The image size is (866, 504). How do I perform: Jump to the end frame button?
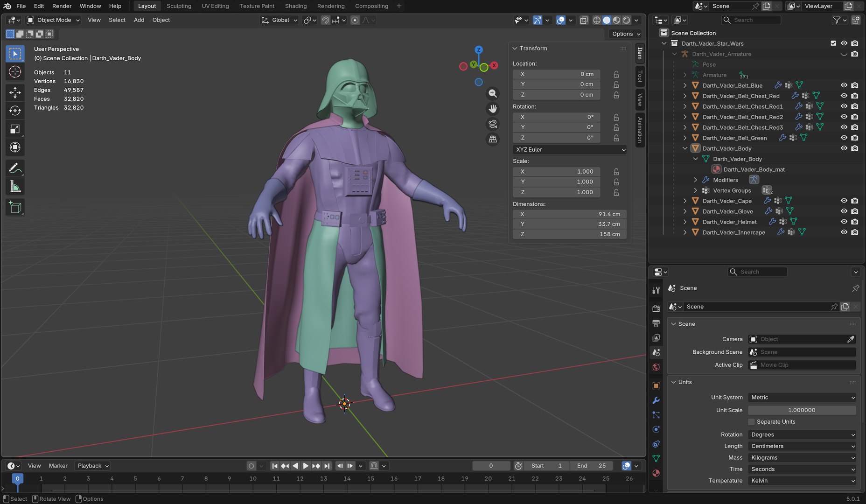coord(327,466)
